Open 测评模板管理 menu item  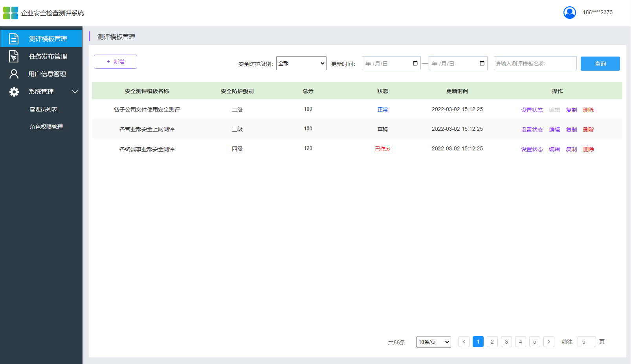41,38
